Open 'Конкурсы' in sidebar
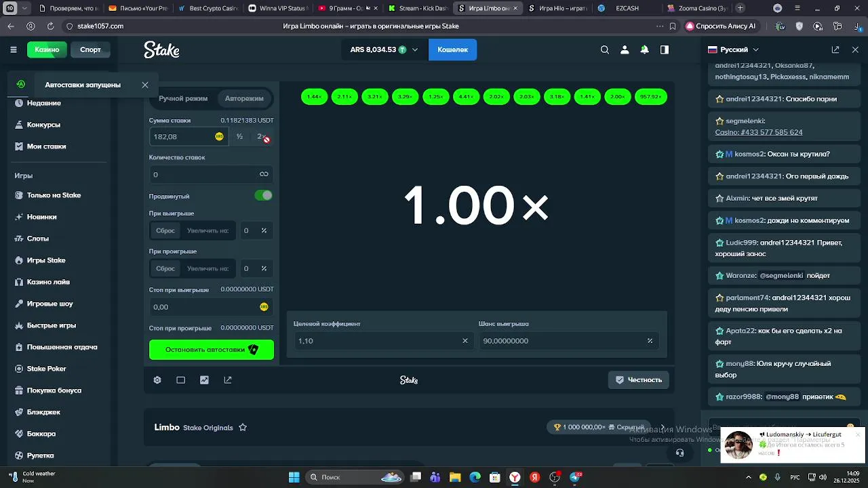The image size is (868, 488). click(43, 125)
